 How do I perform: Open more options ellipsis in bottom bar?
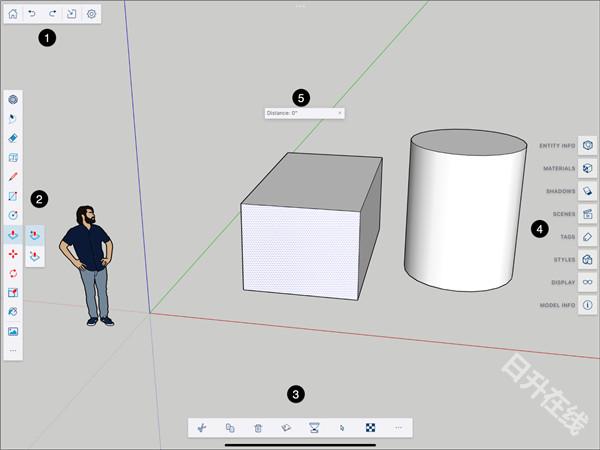click(398, 428)
